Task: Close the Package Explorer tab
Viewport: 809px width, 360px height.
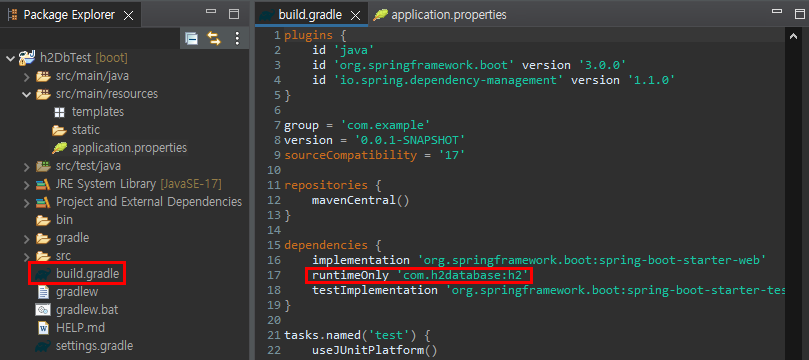Action: (x=128, y=15)
